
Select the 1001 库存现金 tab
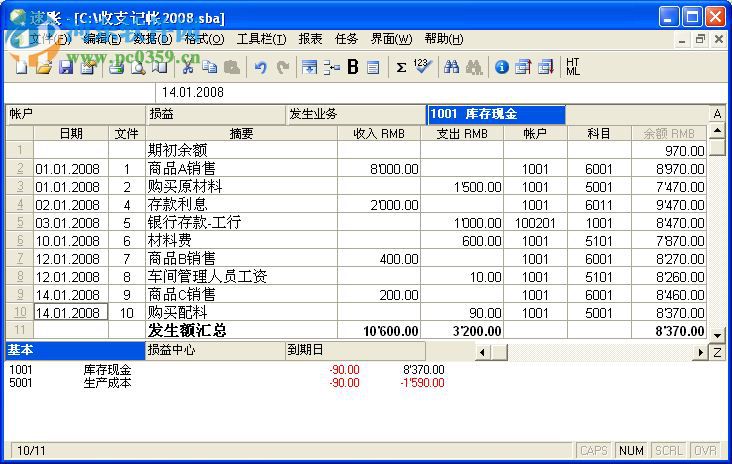click(496, 114)
